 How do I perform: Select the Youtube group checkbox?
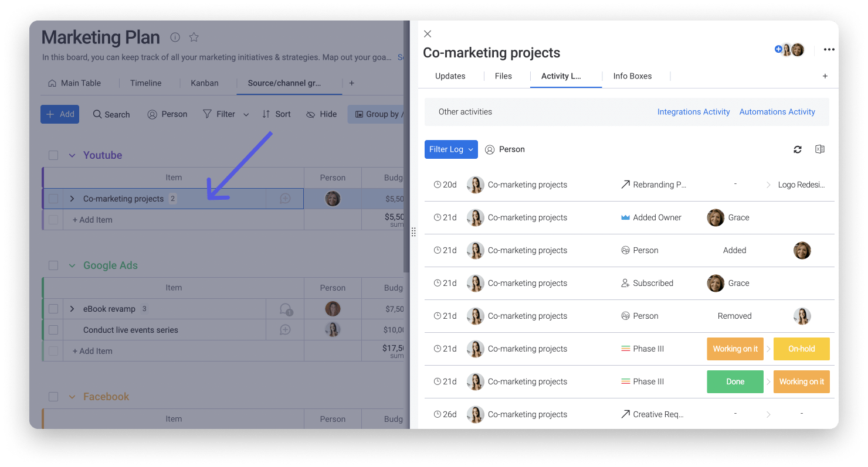coord(53,155)
